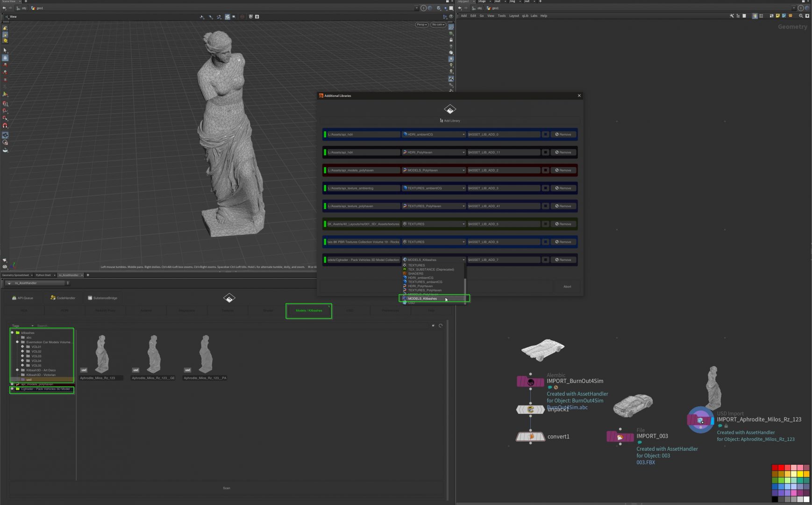Click the Add Library button
Image resolution: width=812 pixels, height=505 pixels.
pos(450,121)
